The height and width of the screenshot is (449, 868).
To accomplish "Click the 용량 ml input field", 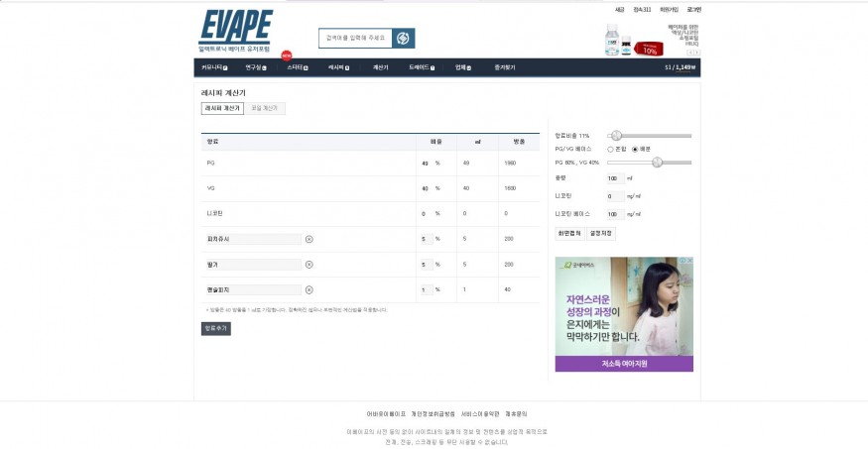I will point(613,178).
